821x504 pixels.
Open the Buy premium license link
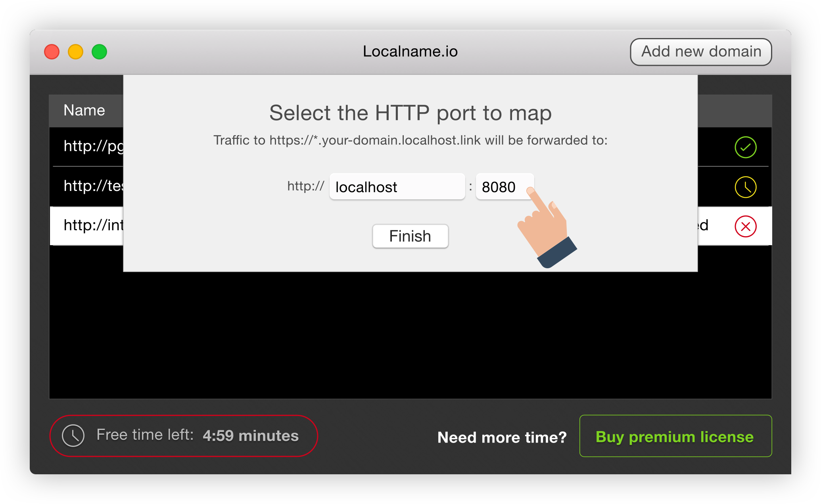[x=675, y=436]
